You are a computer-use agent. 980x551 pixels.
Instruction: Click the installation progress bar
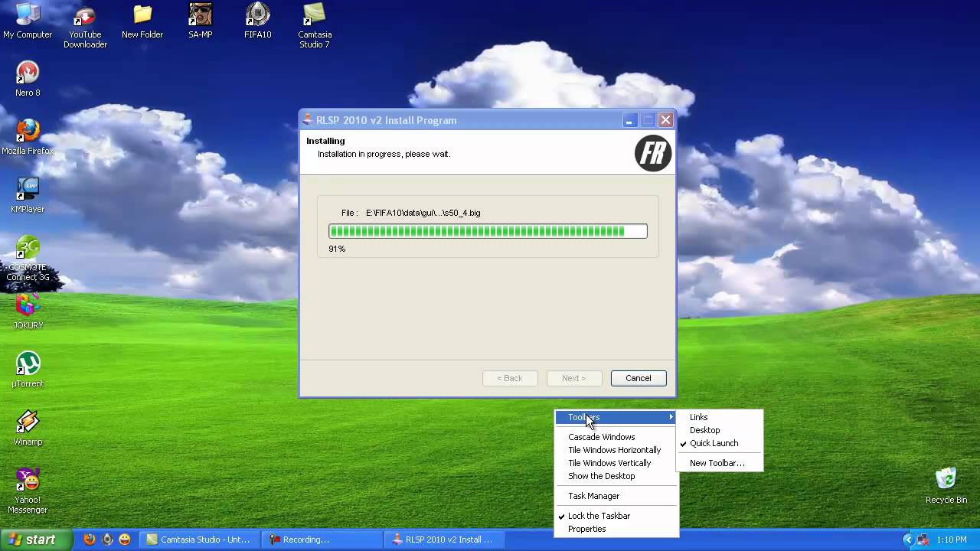tap(488, 231)
